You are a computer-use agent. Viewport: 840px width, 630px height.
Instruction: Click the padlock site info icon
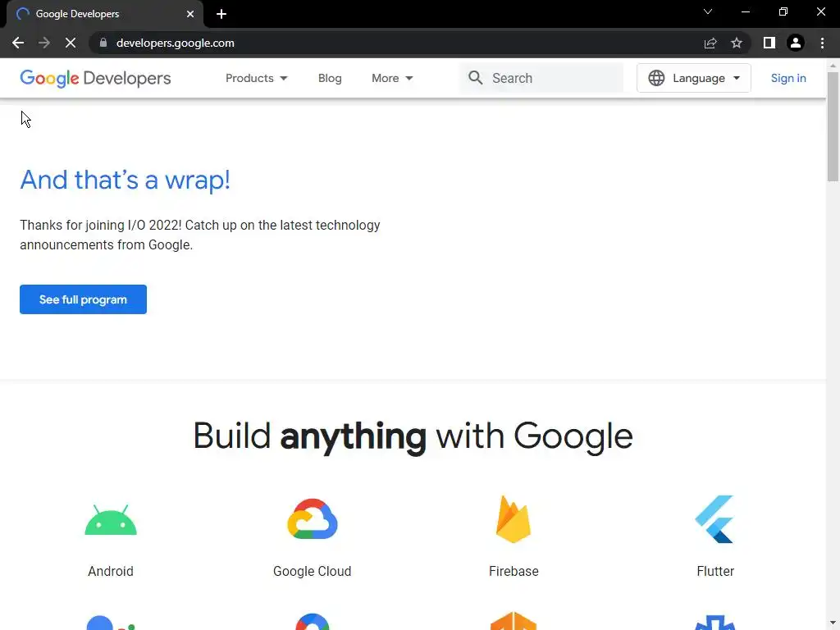pyautogui.click(x=103, y=43)
